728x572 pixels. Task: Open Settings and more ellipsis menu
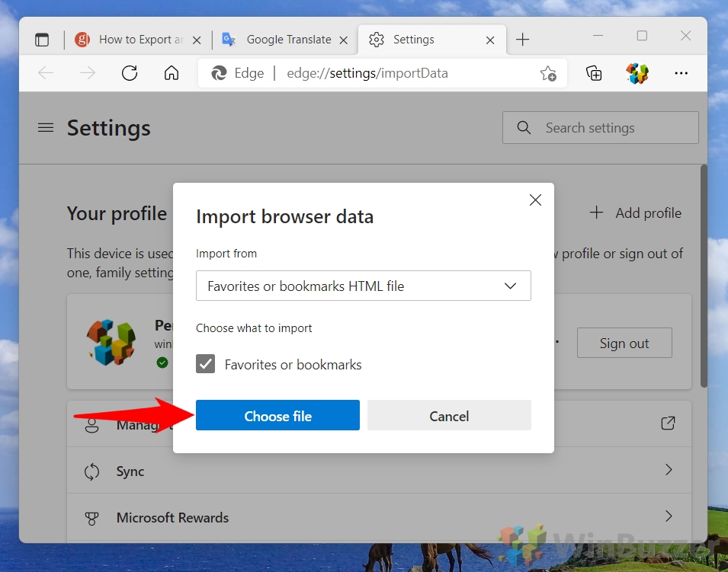coord(681,73)
